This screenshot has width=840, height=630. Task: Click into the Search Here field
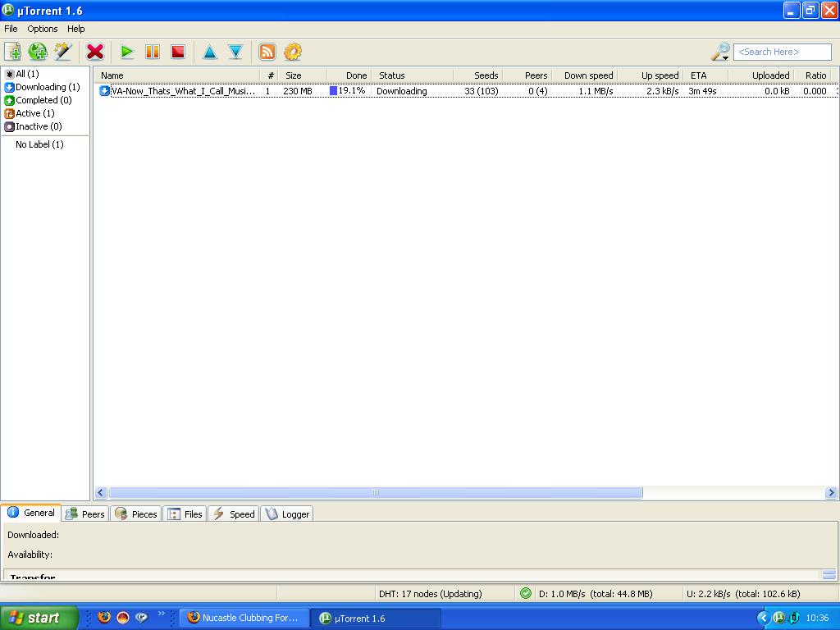click(x=782, y=52)
